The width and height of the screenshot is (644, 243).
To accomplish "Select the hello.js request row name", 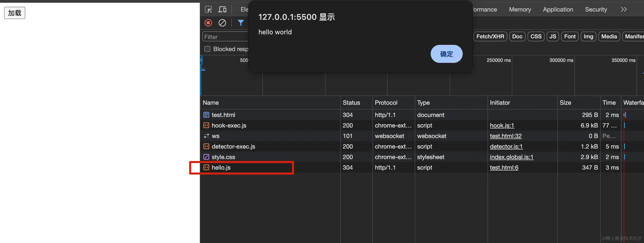I will pos(221,167).
